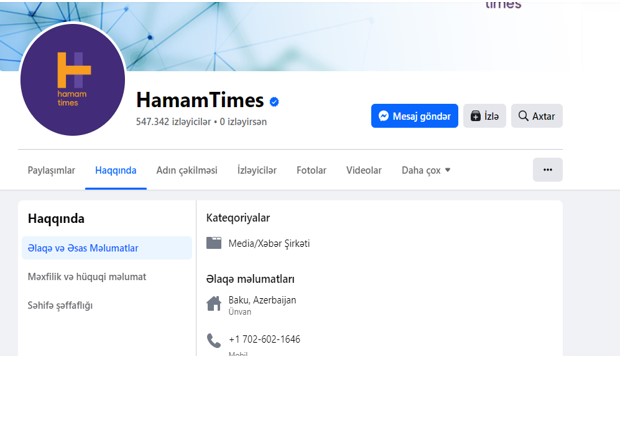
Task: Click the Media/Xəbər Şirkəti category icon
Action: tap(214, 243)
